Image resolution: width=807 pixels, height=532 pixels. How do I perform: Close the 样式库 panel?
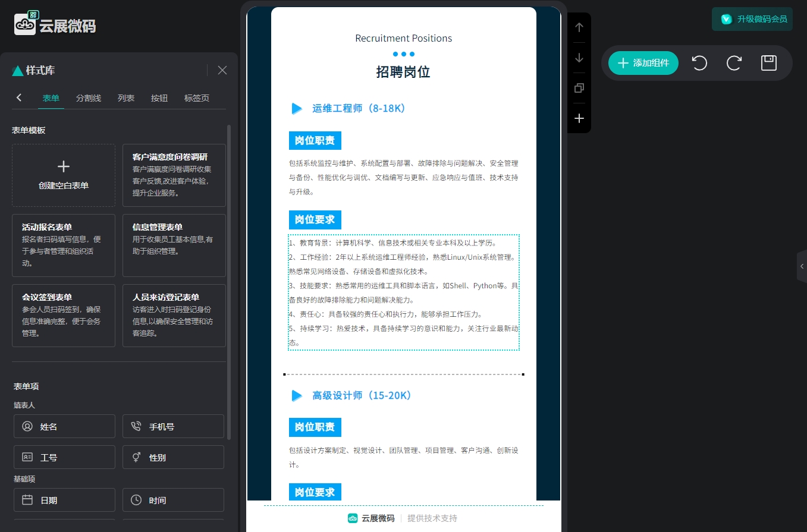[x=222, y=70]
